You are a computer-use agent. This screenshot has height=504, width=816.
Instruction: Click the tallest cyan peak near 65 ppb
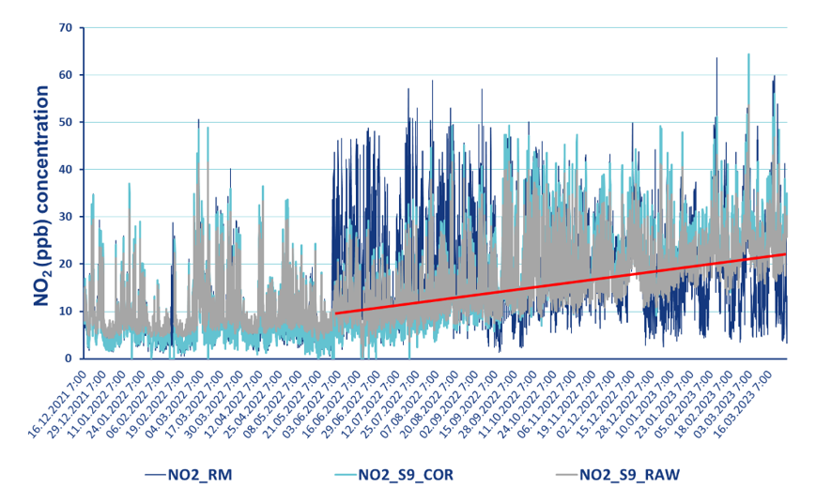click(748, 56)
